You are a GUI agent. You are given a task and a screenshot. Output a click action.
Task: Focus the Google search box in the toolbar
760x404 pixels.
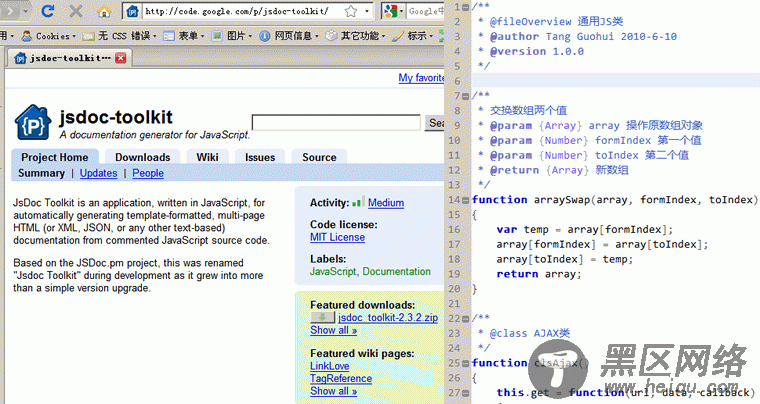(425, 11)
